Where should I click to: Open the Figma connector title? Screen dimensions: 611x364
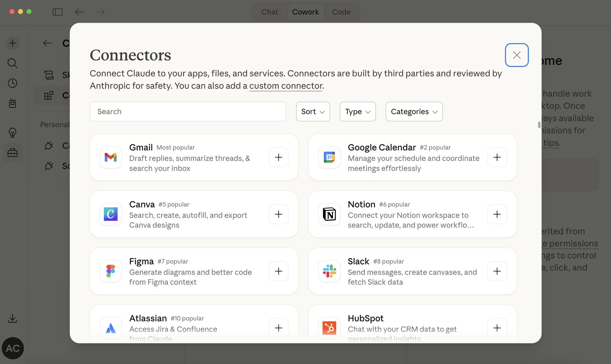[x=141, y=261]
